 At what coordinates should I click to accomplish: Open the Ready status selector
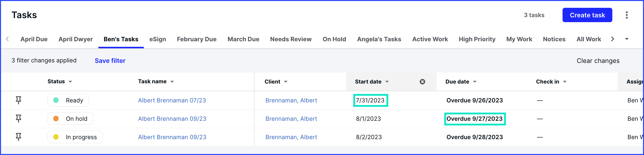click(68, 100)
